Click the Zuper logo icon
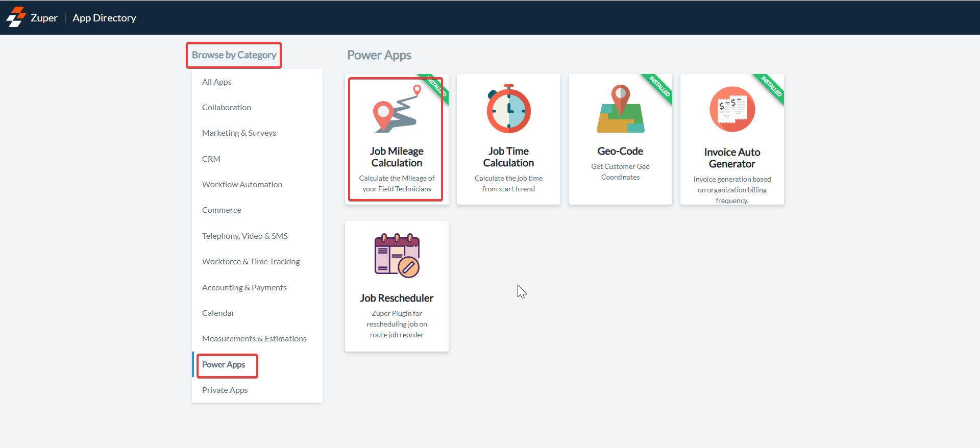 point(16,17)
